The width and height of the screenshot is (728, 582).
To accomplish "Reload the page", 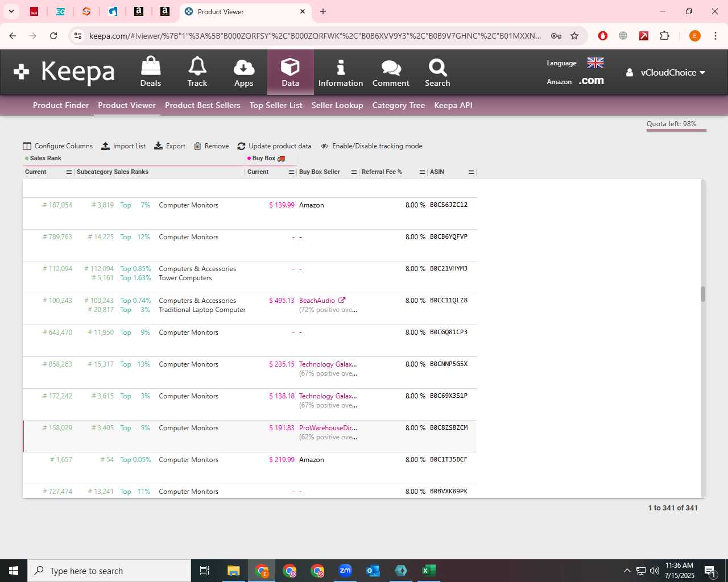I will [x=53, y=36].
